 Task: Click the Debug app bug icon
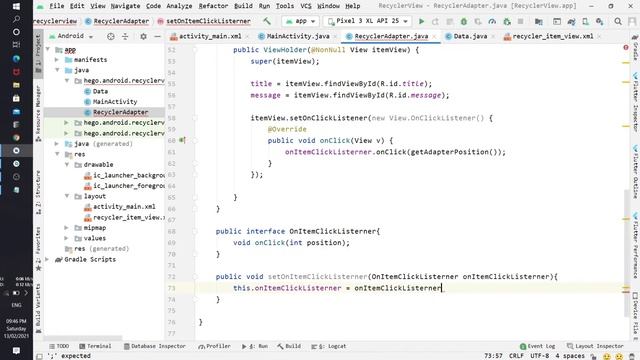tap(464, 21)
